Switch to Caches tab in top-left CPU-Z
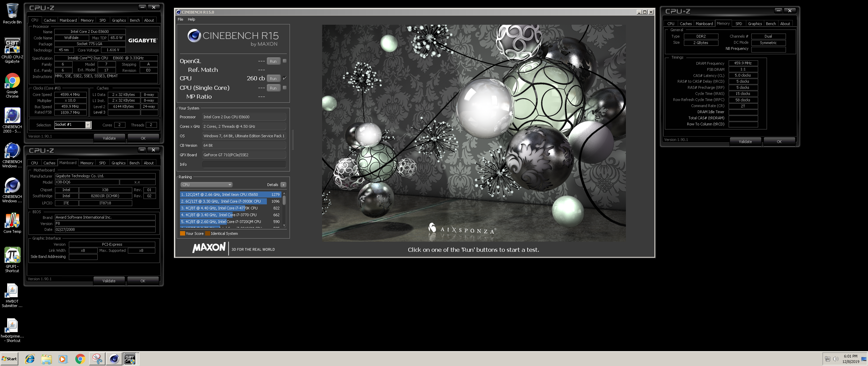 [x=50, y=20]
